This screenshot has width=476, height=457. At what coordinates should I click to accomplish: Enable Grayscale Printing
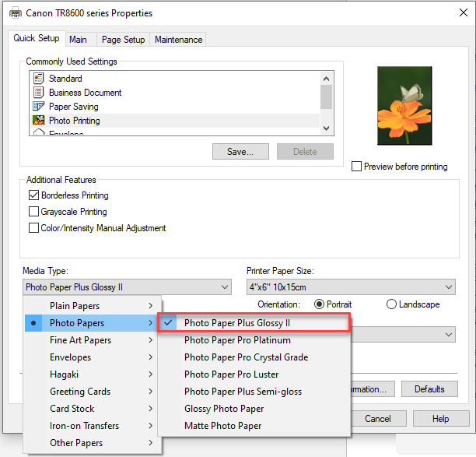click(33, 212)
